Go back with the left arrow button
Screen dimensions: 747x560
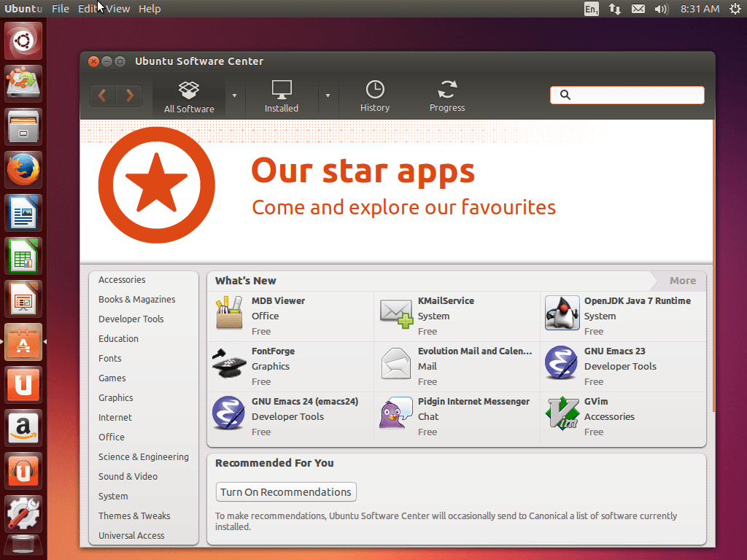pos(103,96)
